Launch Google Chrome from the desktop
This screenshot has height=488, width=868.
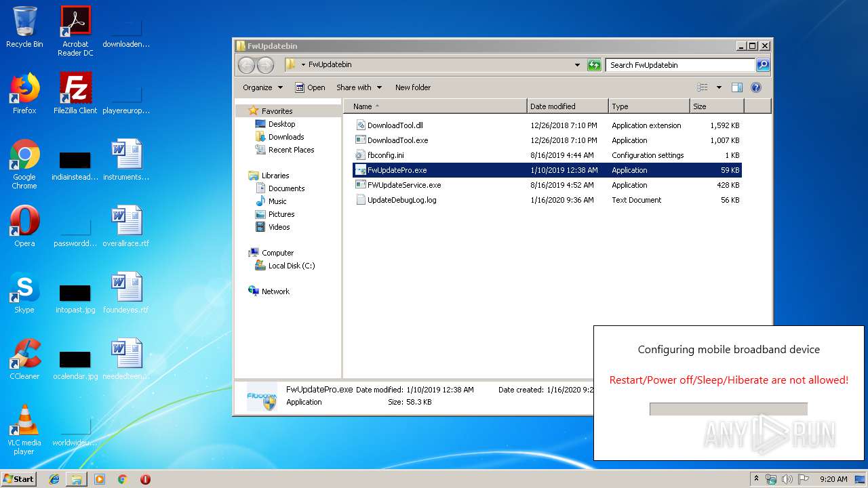pos(24,164)
